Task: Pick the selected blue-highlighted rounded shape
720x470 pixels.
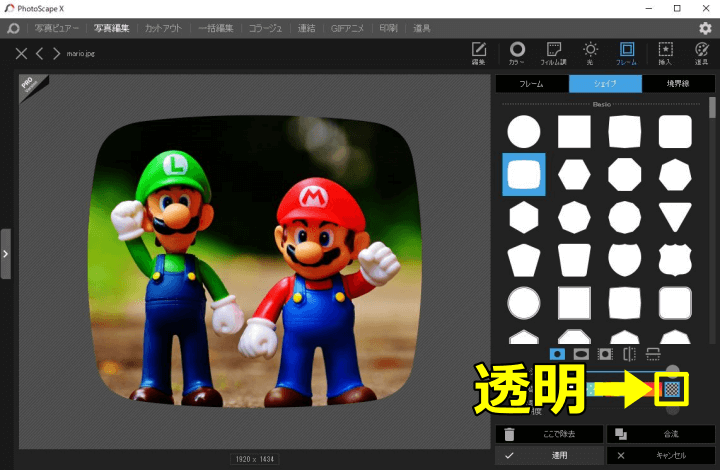Action: [524, 174]
